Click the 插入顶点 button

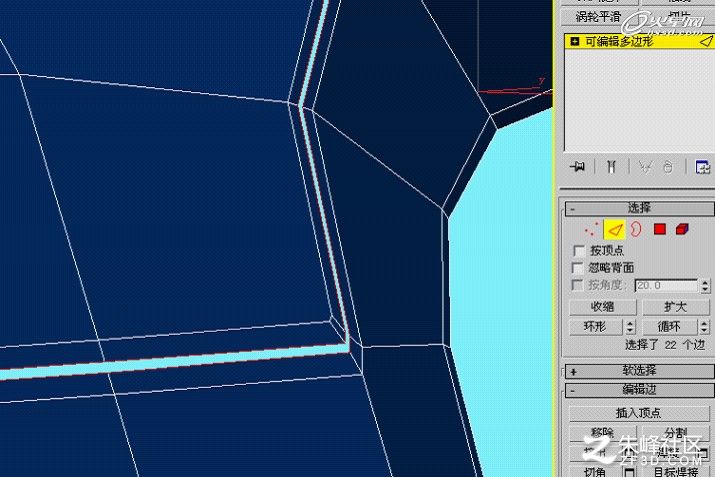click(x=639, y=413)
